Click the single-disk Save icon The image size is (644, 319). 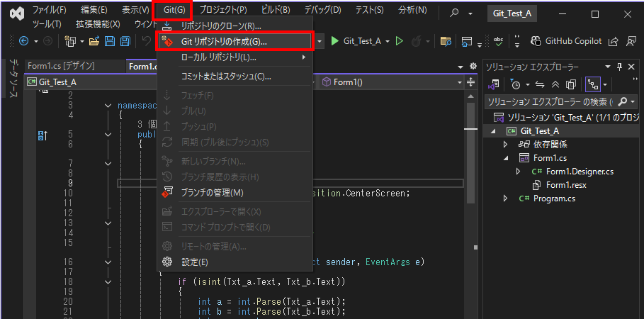pos(110,41)
